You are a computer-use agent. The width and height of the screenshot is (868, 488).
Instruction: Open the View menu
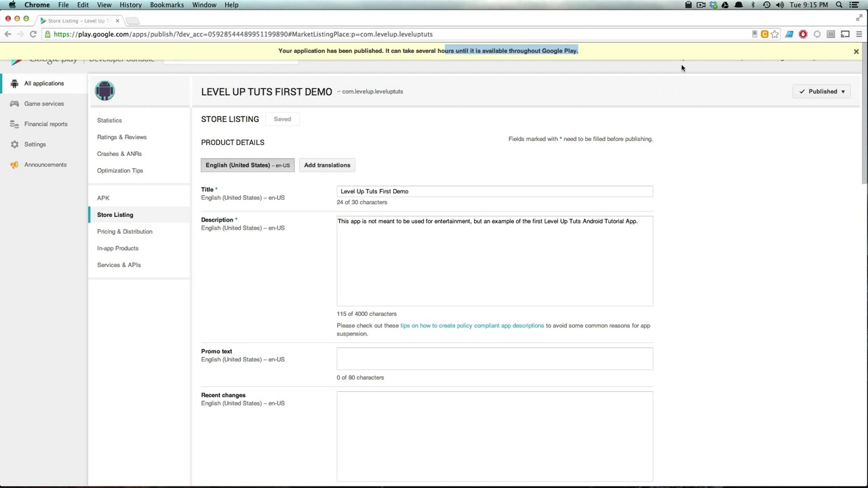click(104, 5)
